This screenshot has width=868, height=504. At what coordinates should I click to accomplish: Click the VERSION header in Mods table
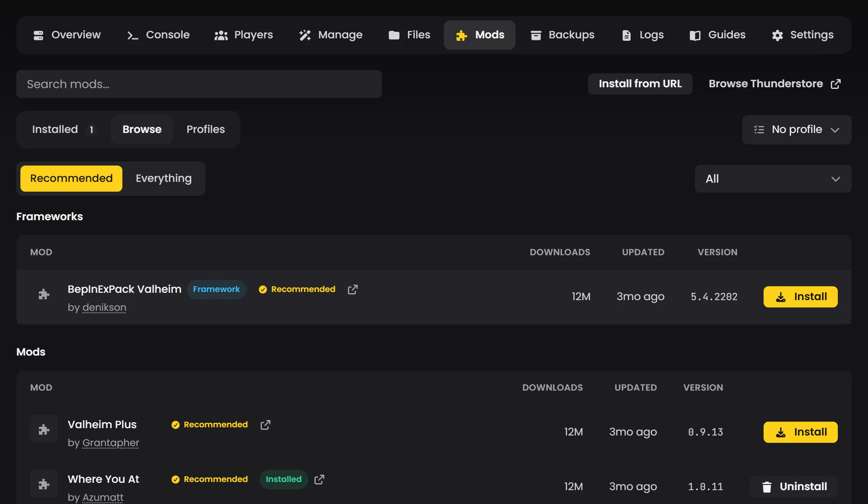click(703, 388)
